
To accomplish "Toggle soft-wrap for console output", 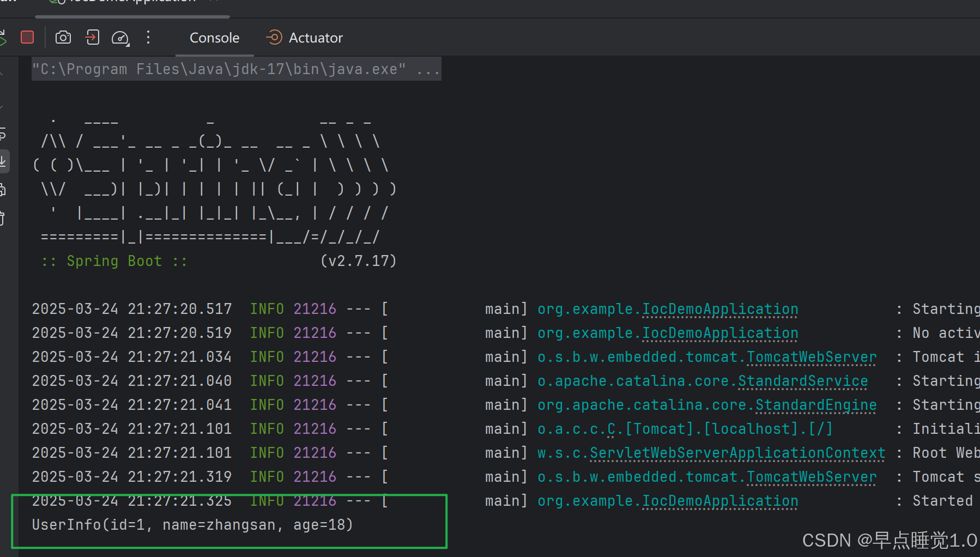I will pos(3,133).
